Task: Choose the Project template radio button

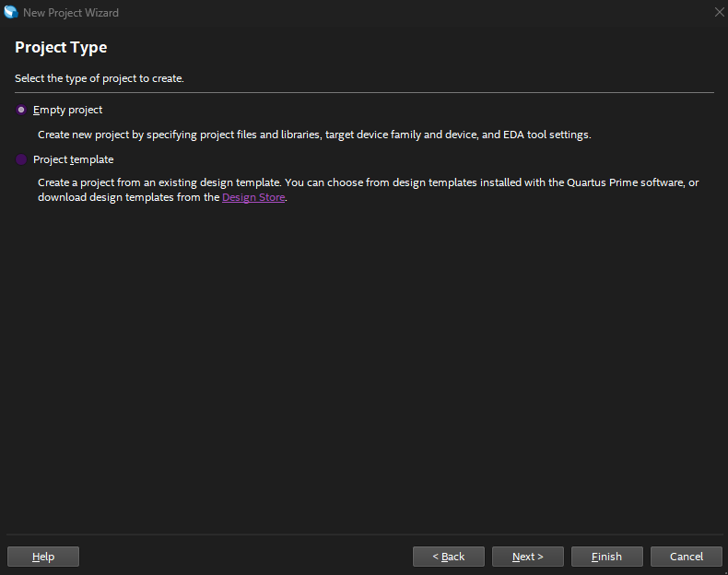Action: click(21, 159)
